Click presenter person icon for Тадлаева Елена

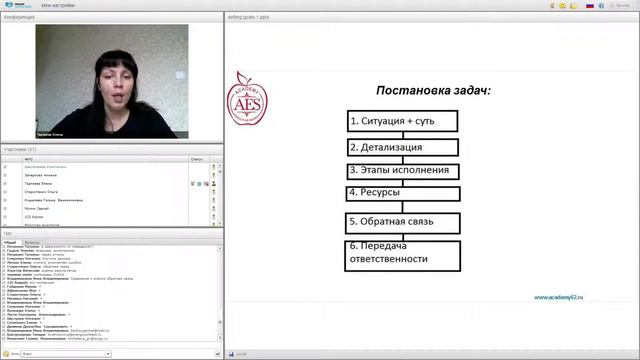coord(213,184)
